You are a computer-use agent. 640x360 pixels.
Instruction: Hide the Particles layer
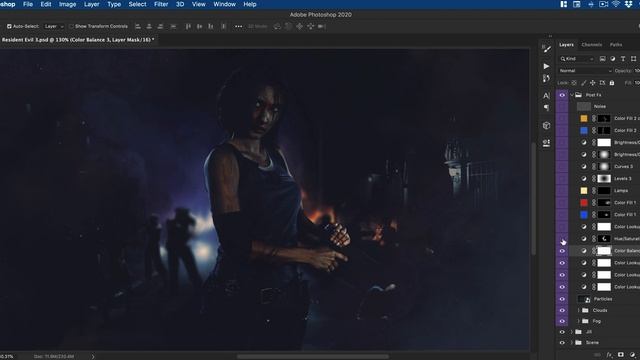click(562, 299)
